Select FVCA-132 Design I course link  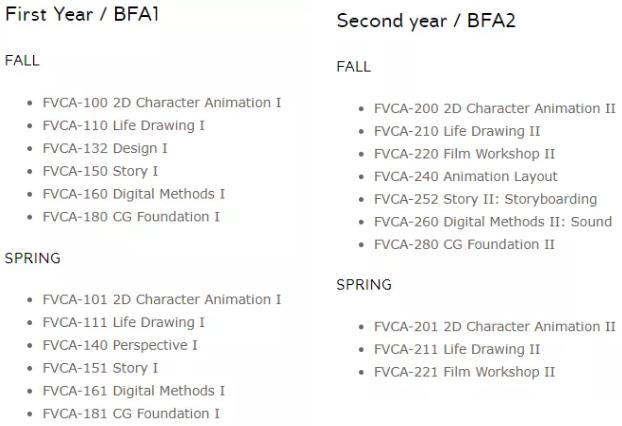(x=105, y=149)
